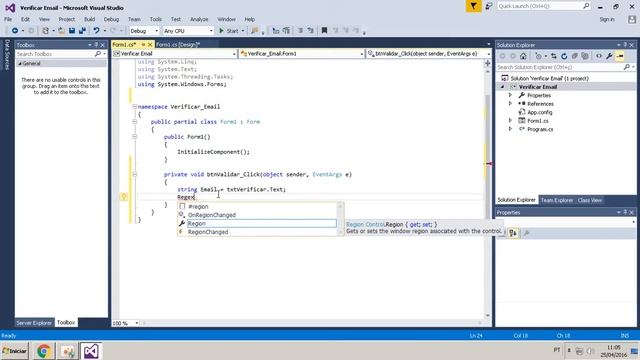Screen dimensions: 640x360
Task: Open the Tools menu
Action: [156, 19]
